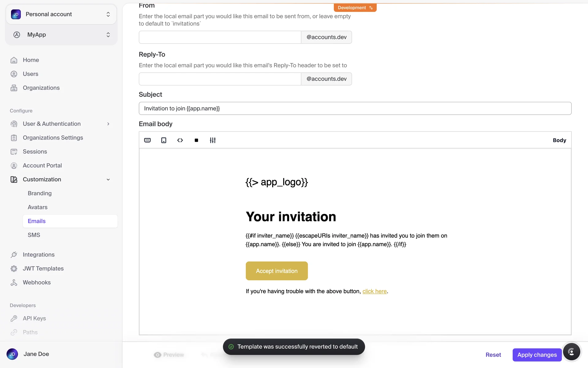Click the gold Accept invitation button
The image size is (588, 368).
pyautogui.click(x=277, y=271)
